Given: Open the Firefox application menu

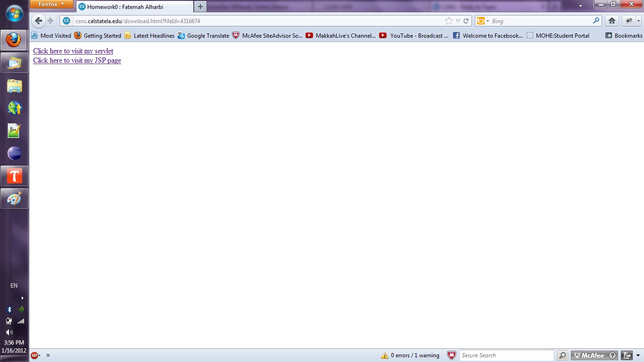Looking at the screenshot, I should (51, 4).
